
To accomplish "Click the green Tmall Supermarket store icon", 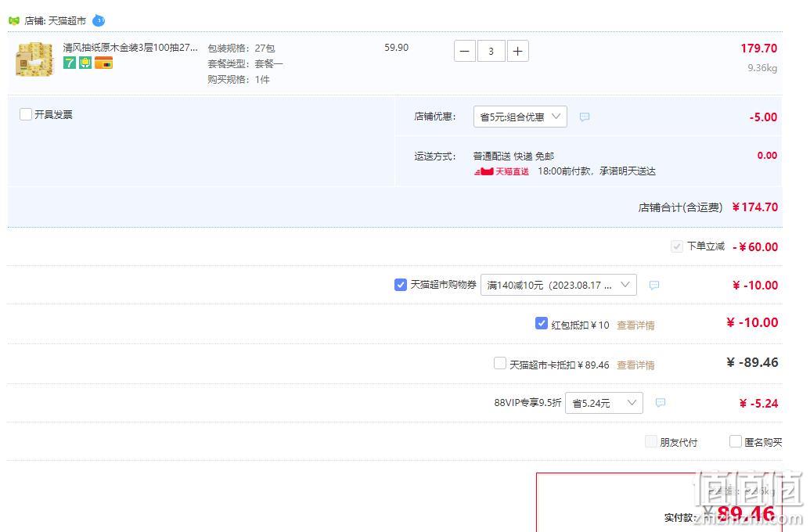I will [x=14, y=20].
